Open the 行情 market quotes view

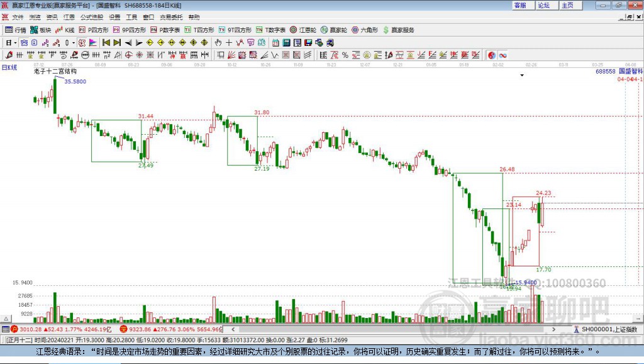(16, 30)
